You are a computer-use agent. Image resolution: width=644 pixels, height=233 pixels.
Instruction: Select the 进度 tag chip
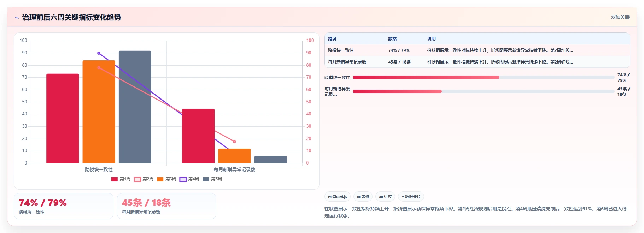(385, 197)
